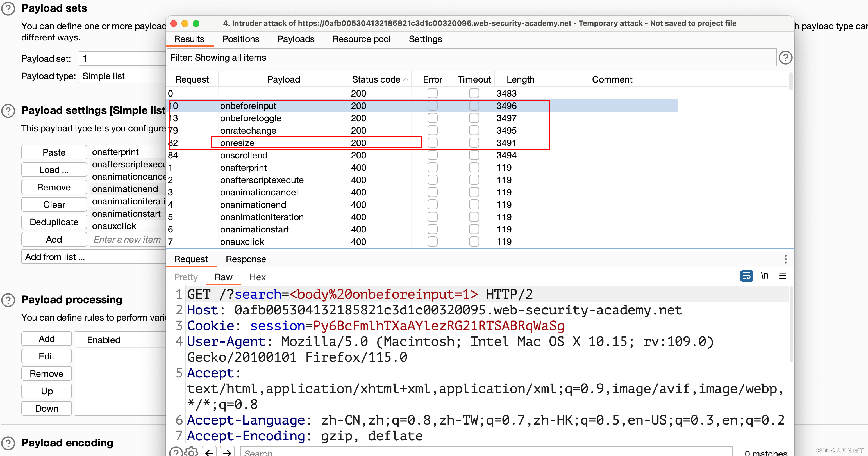Toggle word wrap icon in message editor
This screenshot has height=456, width=868.
[746, 276]
